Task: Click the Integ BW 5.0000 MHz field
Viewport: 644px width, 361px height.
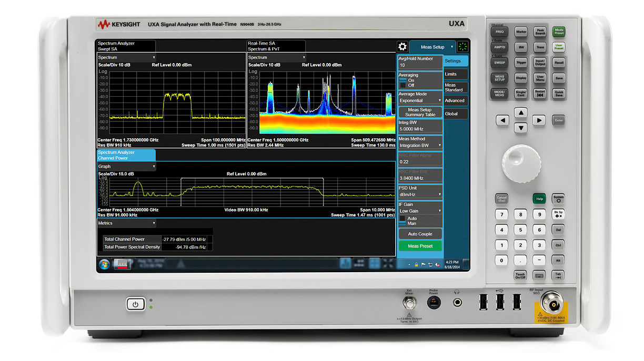Action: coord(420,126)
